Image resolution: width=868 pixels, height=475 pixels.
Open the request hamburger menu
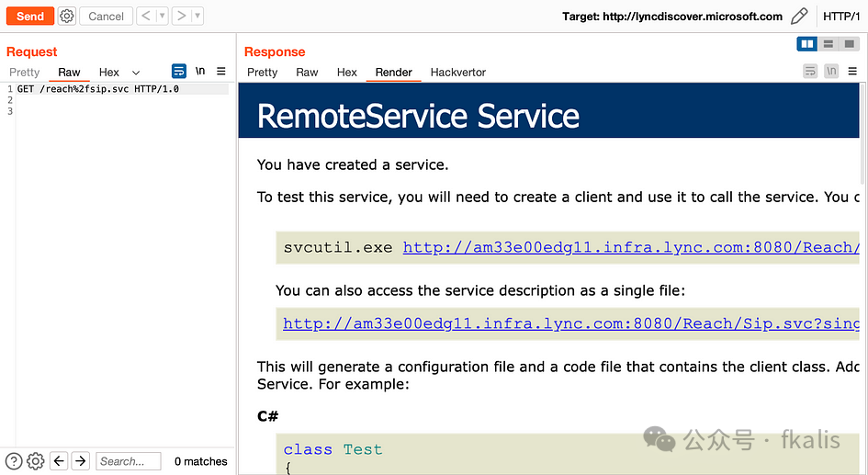point(220,71)
